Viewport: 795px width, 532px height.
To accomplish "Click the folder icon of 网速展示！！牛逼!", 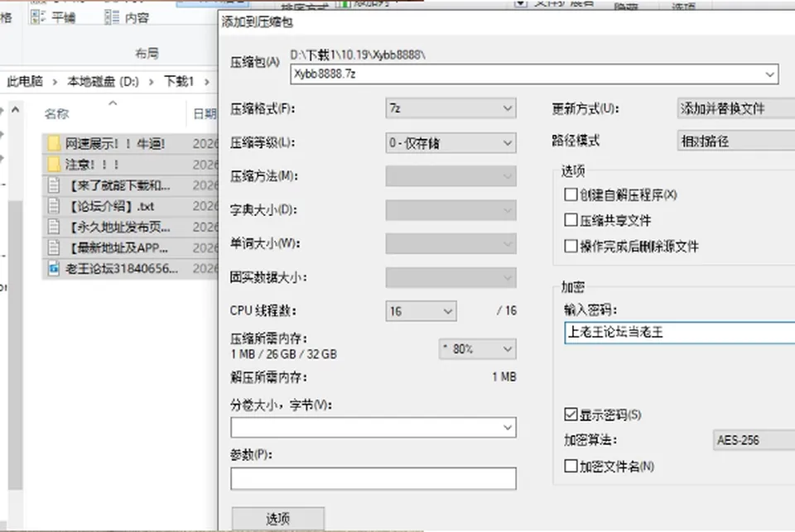I will (x=54, y=144).
